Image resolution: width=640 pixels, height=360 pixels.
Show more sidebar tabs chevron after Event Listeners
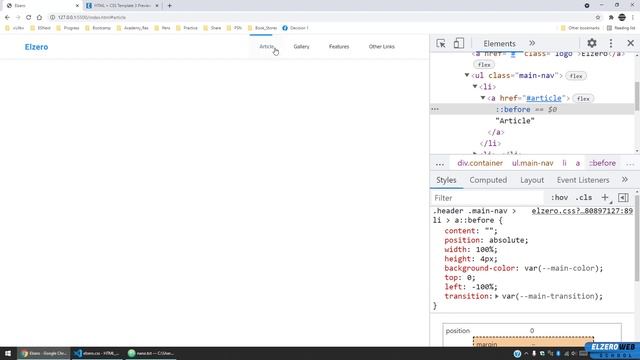click(x=624, y=180)
